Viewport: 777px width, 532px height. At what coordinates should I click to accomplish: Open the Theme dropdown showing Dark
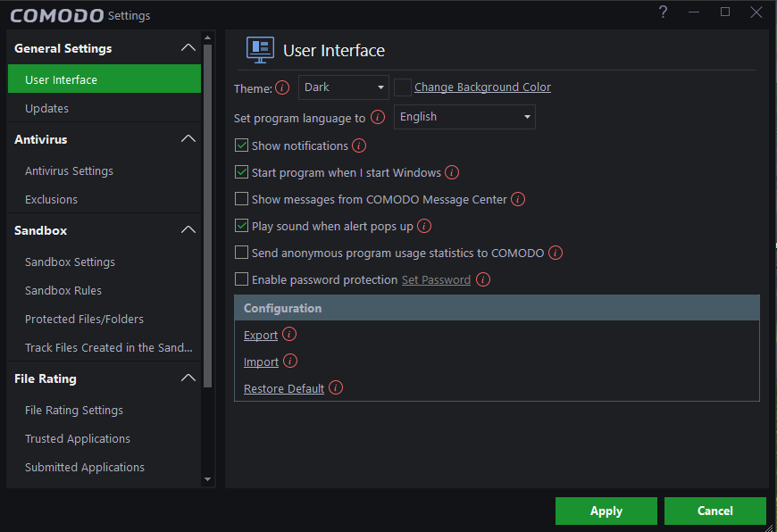[x=344, y=87]
